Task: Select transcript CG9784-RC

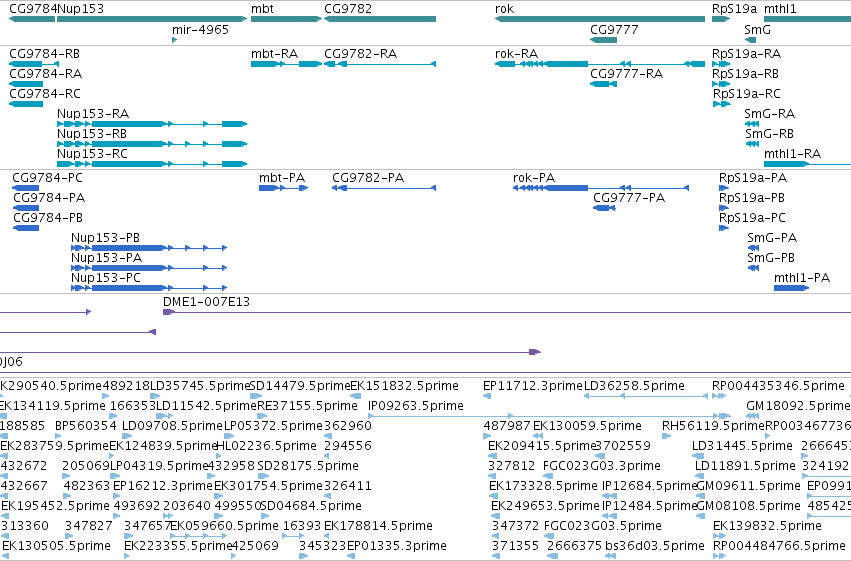Action: pyautogui.click(x=26, y=104)
